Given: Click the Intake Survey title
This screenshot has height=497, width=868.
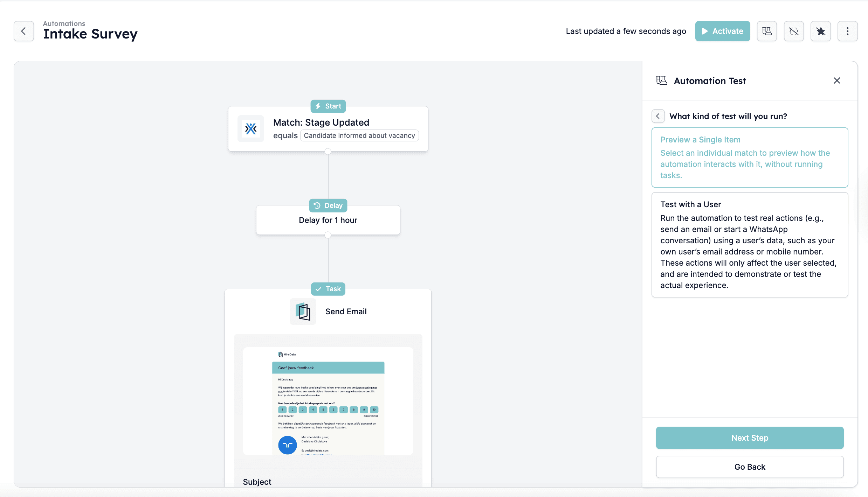Looking at the screenshot, I should click(90, 34).
